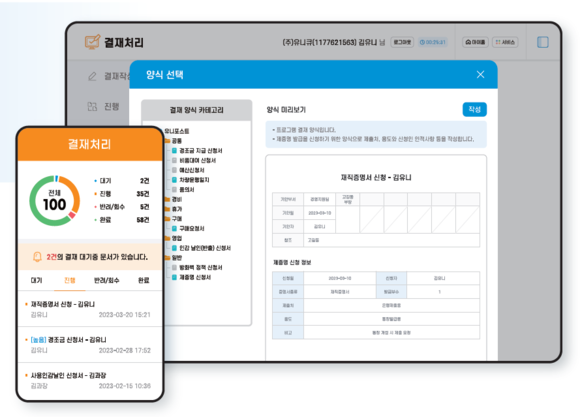This screenshot has height=417, width=580.
Task: Select the 비품대여 신청서 form
Action: point(198,160)
